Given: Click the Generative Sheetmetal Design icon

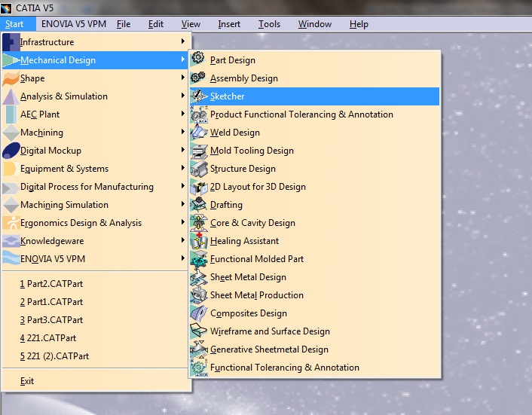Looking at the screenshot, I should 198,349.
